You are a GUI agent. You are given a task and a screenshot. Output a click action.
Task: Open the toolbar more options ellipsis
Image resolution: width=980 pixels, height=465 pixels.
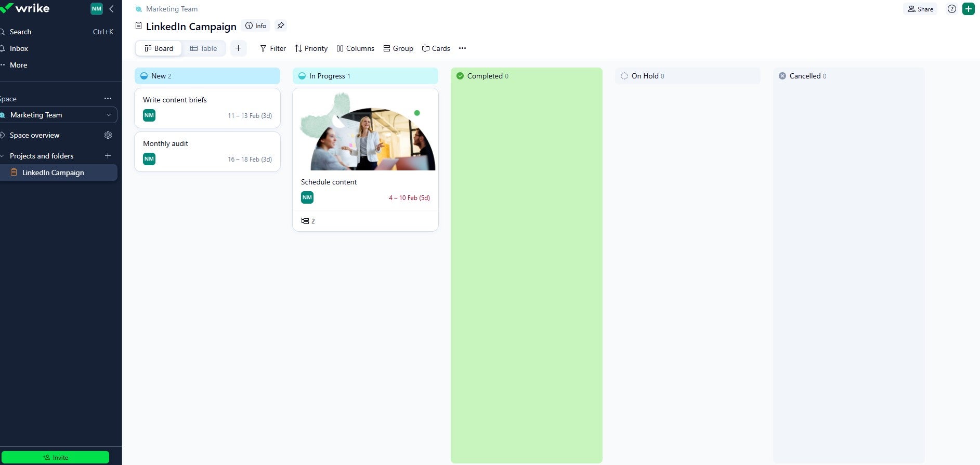click(462, 48)
